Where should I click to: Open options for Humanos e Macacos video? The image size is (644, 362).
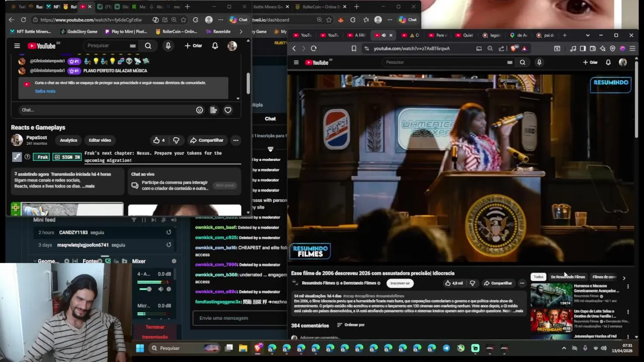pyautogui.click(x=628, y=287)
